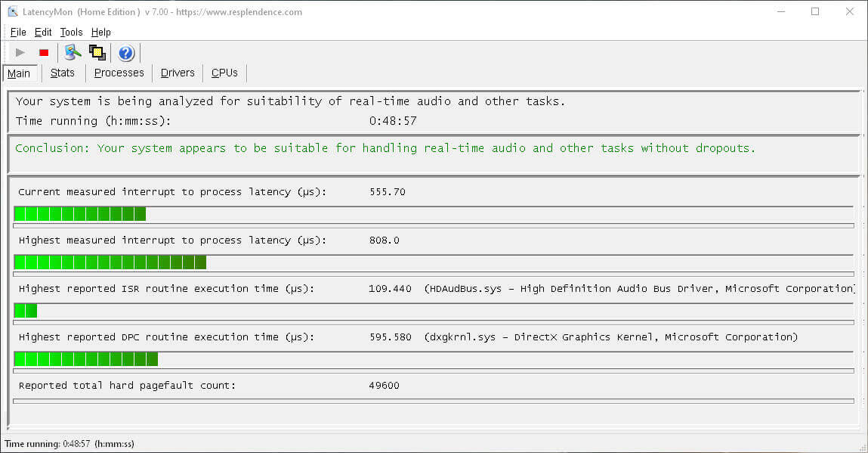Open the Tools menu

pos(71,33)
